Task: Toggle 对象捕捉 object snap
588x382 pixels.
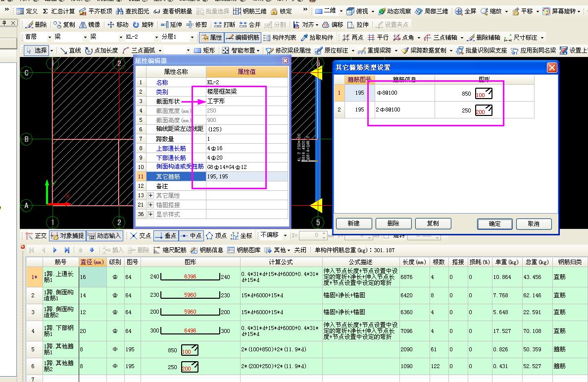Action: [67, 235]
